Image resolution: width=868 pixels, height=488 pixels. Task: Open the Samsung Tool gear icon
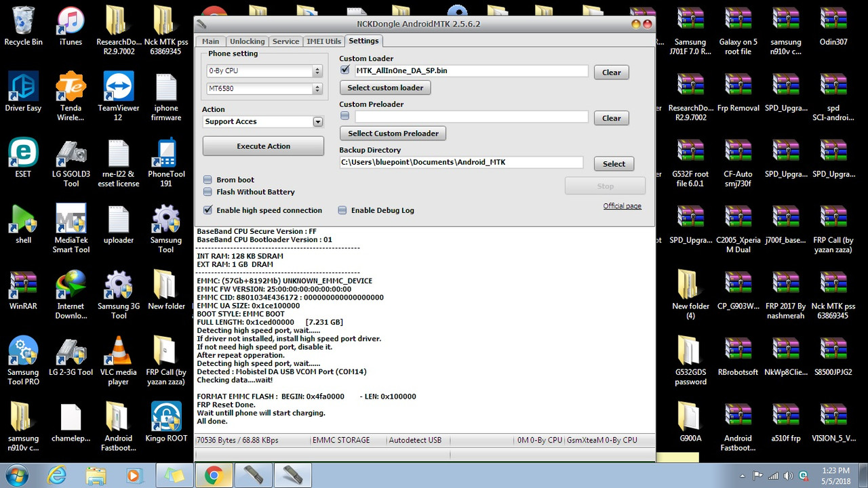click(166, 229)
